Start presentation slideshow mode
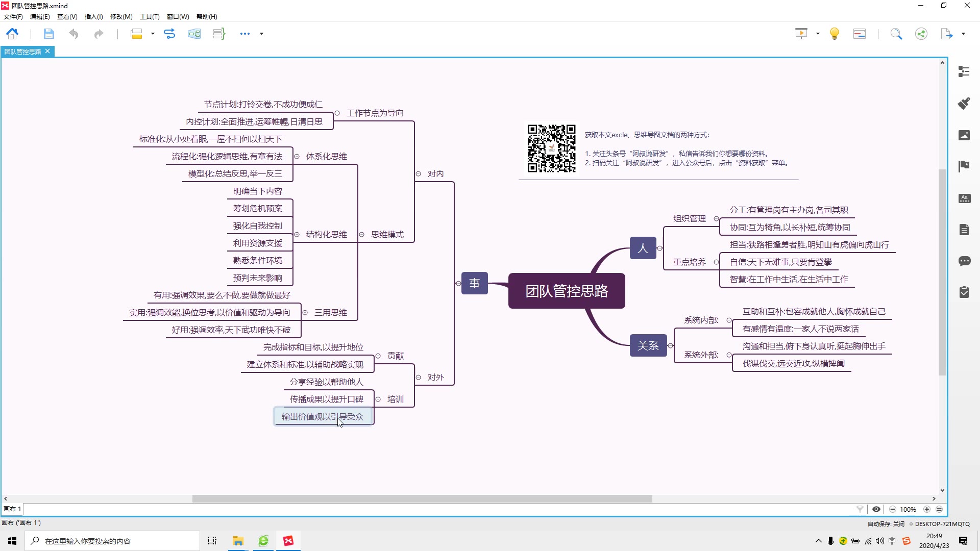 tap(801, 34)
